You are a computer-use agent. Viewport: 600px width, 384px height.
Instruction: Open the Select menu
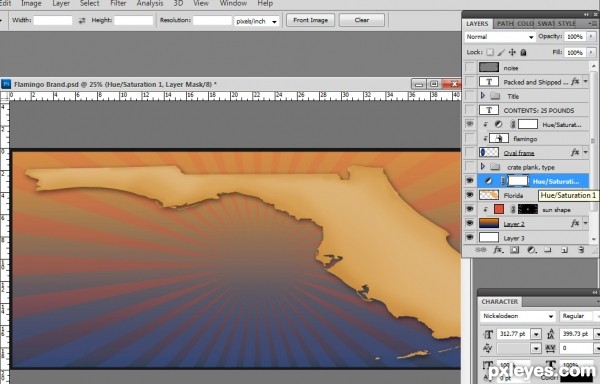[x=90, y=3]
